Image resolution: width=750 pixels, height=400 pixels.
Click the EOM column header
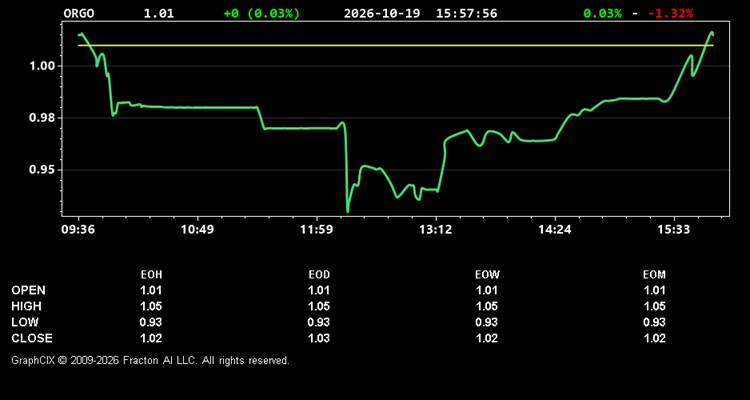(x=654, y=275)
